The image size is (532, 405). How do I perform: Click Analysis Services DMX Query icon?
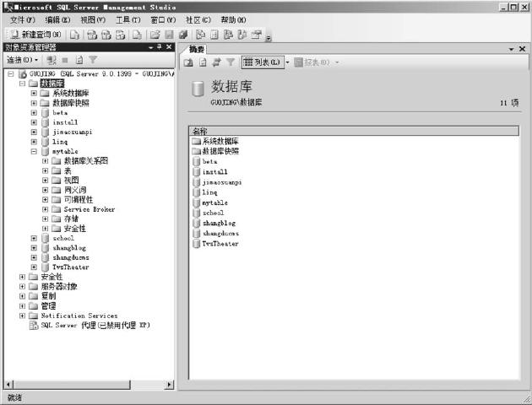click(106, 35)
